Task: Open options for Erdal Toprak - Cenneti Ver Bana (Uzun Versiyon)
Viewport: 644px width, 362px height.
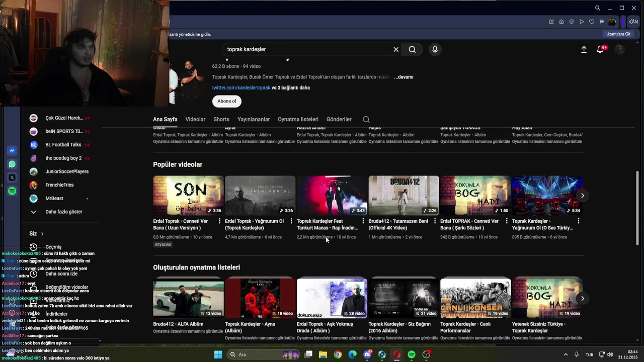Action: (219, 221)
